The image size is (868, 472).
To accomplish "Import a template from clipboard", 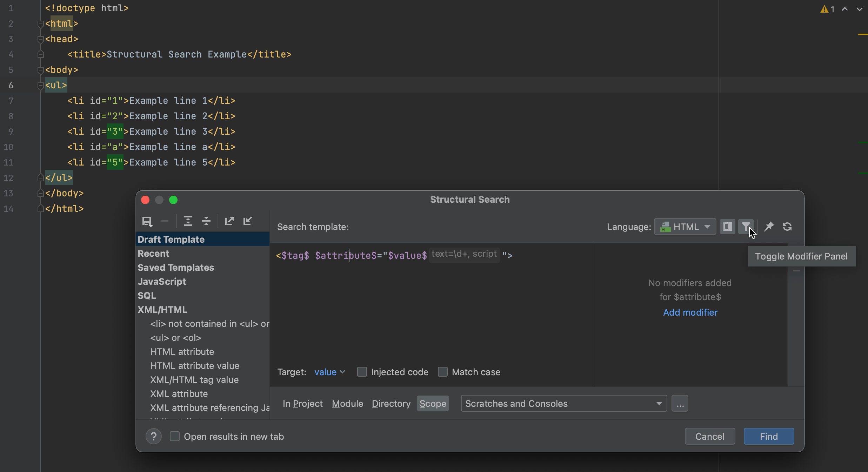I will click(x=248, y=221).
